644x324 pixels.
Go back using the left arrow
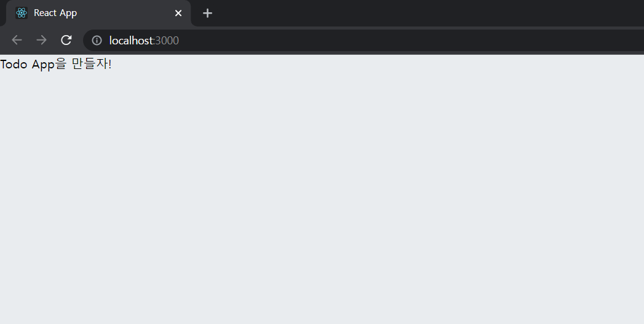[x=17, y=40]
